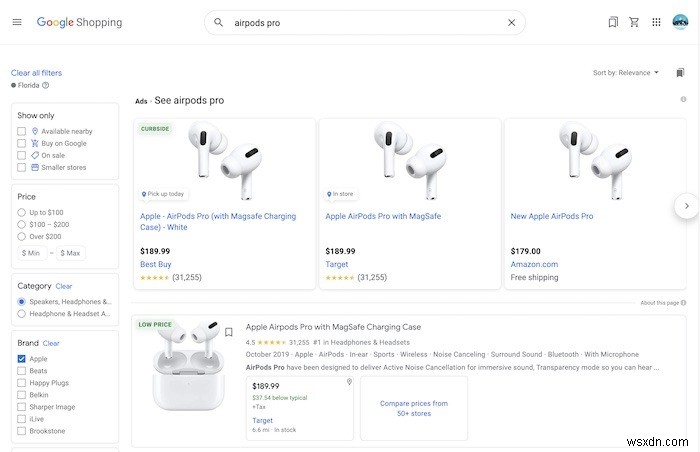The image size is (700, 452).
Task: Open saved items bookmark in header
Action: point(613,22)
